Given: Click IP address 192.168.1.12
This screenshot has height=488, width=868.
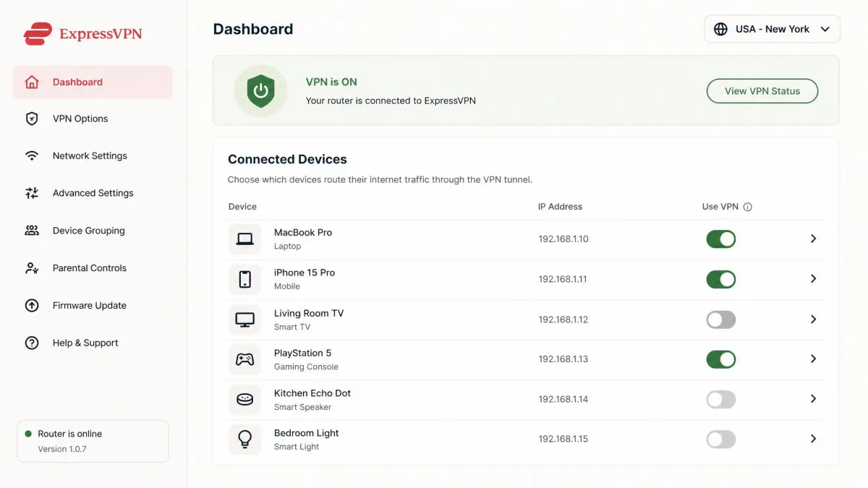Looking at the screenshot, I should 563,320.
